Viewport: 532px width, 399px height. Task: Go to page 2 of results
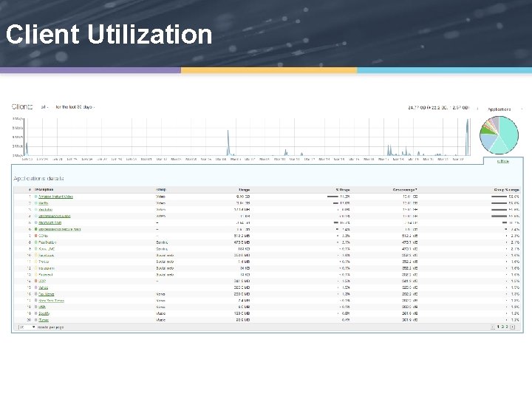[x=502, y=327]
